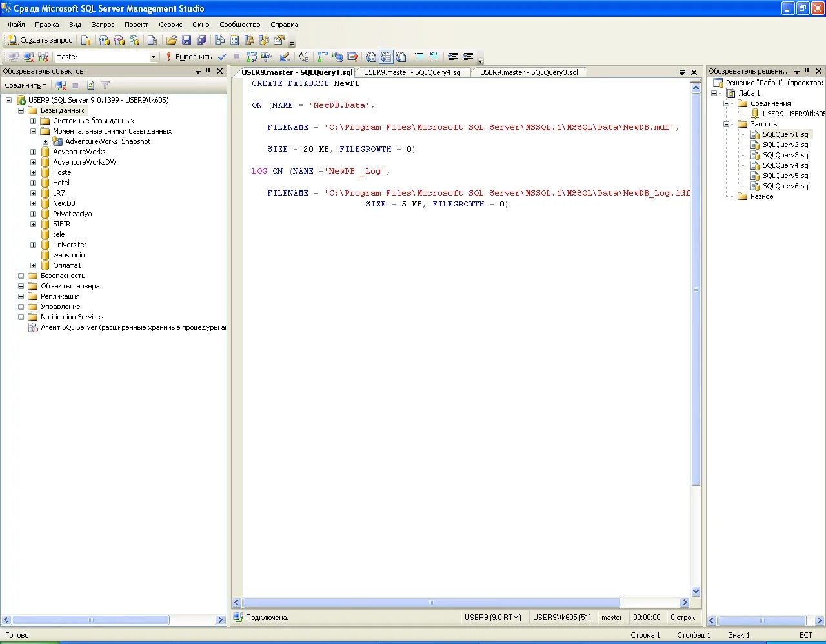Viewport: 826px width, 644px height.
Task: Click the Summary page toolbar icon
Action: click(x=234, y=40)
